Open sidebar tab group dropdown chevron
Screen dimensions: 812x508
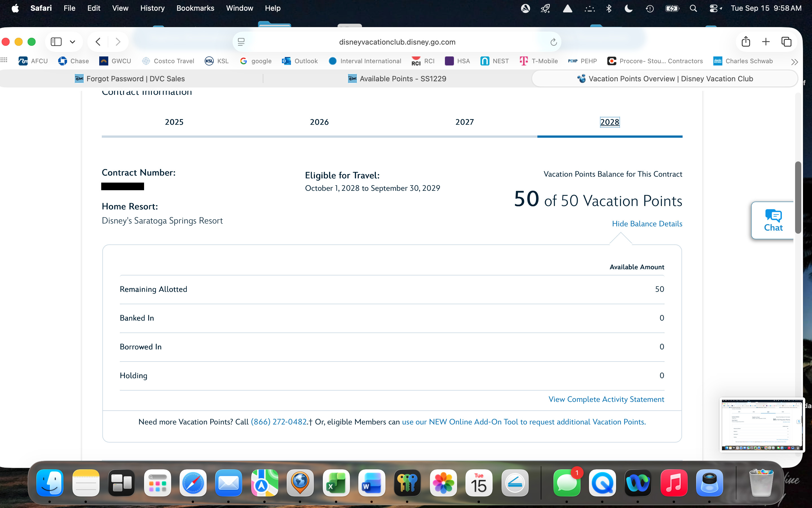[72, 42]
